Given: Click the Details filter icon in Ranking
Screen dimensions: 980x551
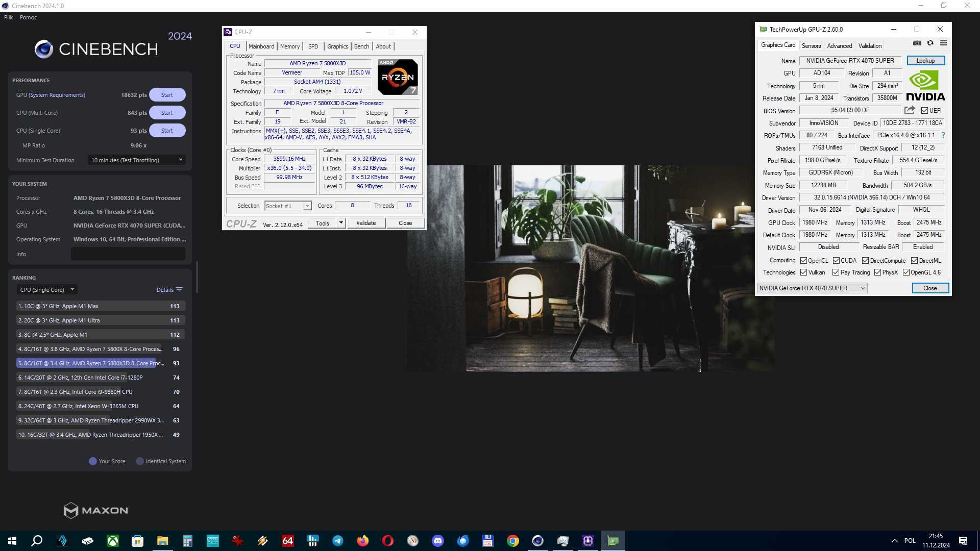Looking at the screenshot, I should [x=179, y=290].
